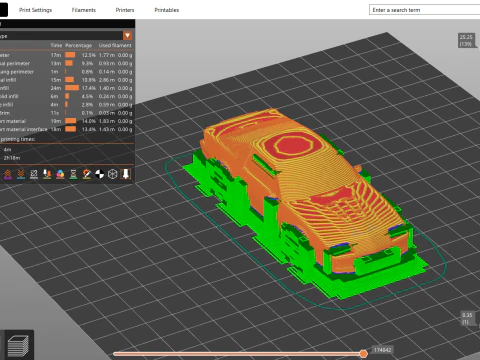Toggle visibility of the 17m perimeter row
The width and height of the screenshot is (480, 360).
pyautogui.click(x=66, y=55)
